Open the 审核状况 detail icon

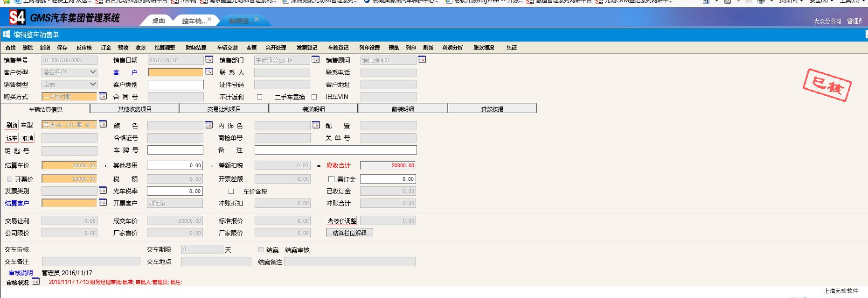(35, 282)
